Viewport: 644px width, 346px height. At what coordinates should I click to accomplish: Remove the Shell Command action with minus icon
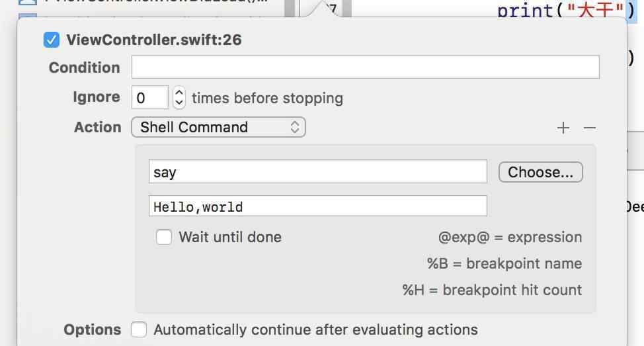589,128
